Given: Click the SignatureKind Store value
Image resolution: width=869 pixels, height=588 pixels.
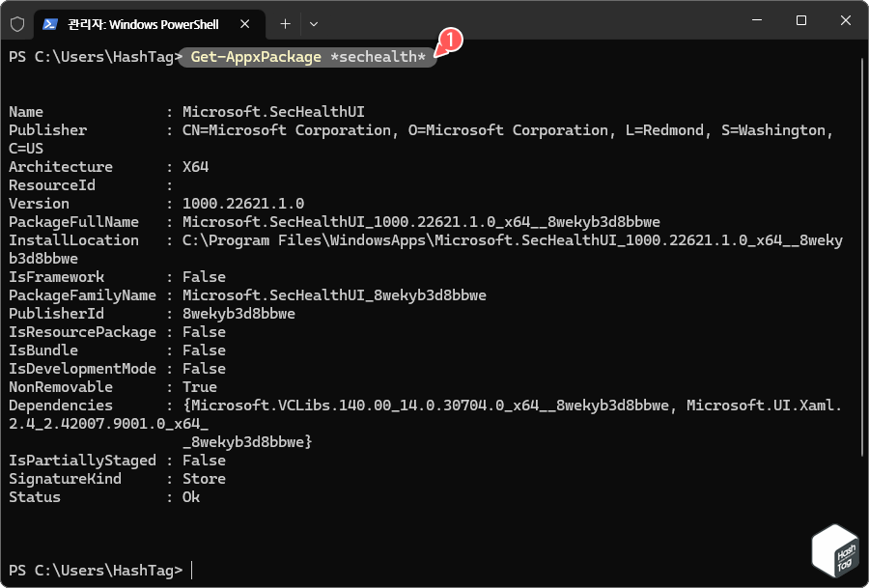Looking at the screenshot, I should point(204,478).
